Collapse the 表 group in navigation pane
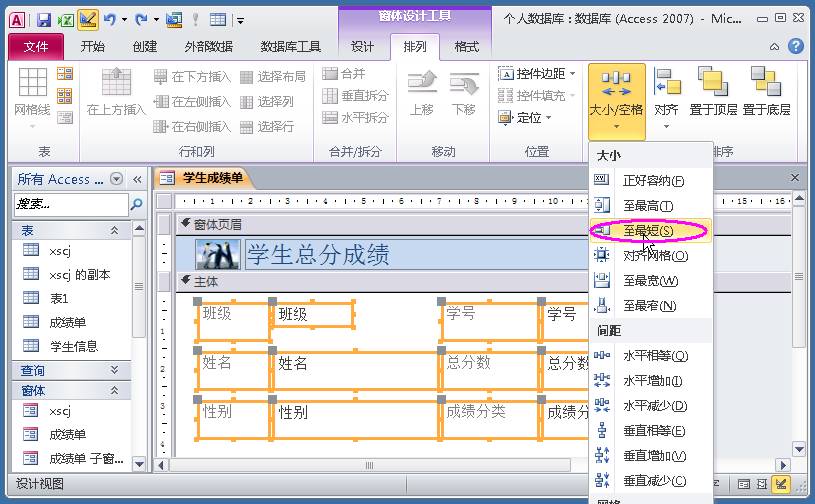Image resolution: width=815 pixels, height=504 pixels. 72,230
